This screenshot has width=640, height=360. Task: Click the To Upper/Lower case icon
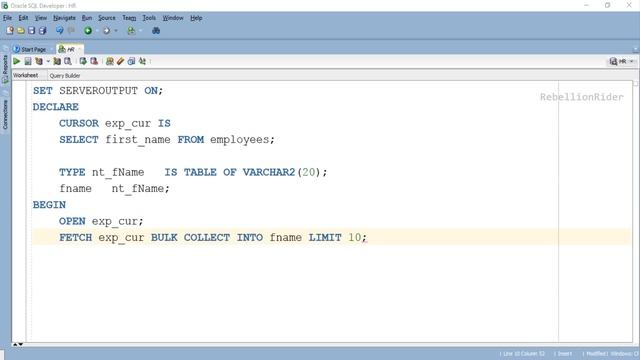pos(142,61)
